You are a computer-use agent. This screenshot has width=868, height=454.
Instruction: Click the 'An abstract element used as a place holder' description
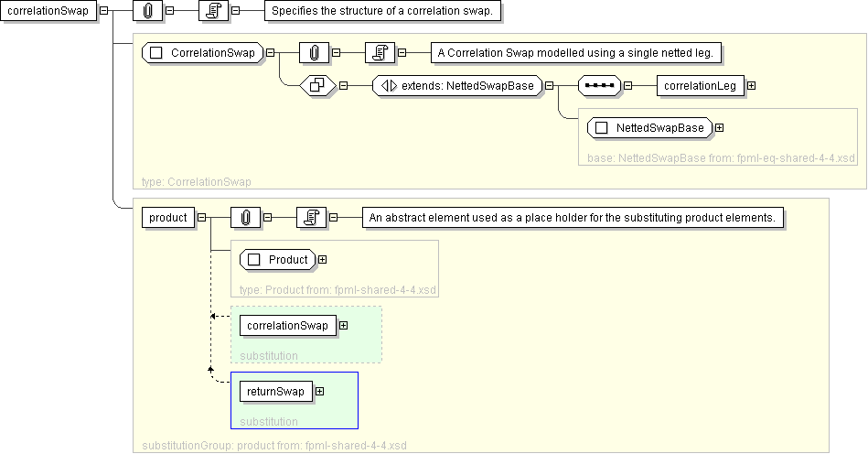click(573, 218)
